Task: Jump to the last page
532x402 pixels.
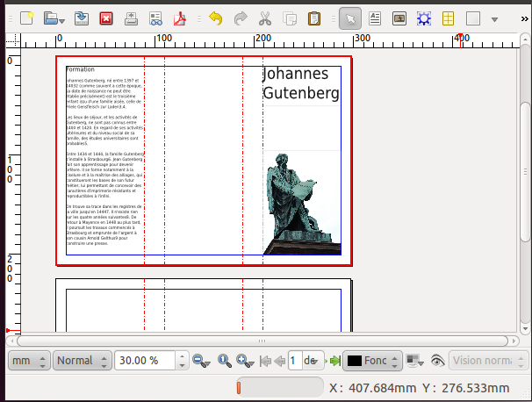Action: pyautogui.click(x=334, y=361)
